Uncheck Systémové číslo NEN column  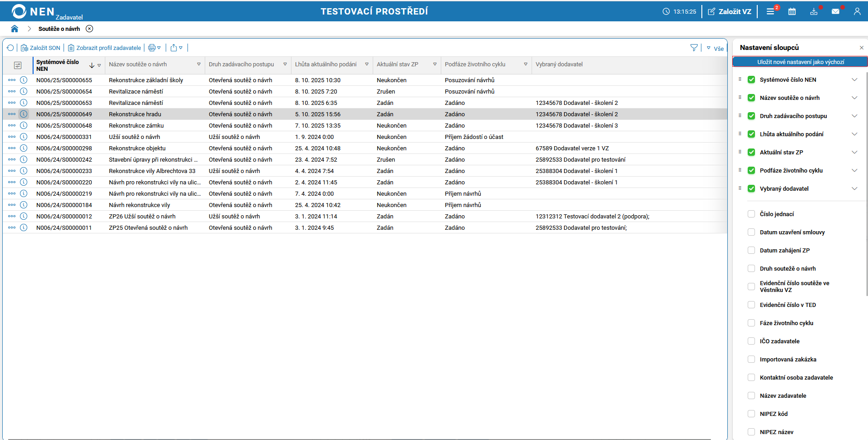[751, 79]
